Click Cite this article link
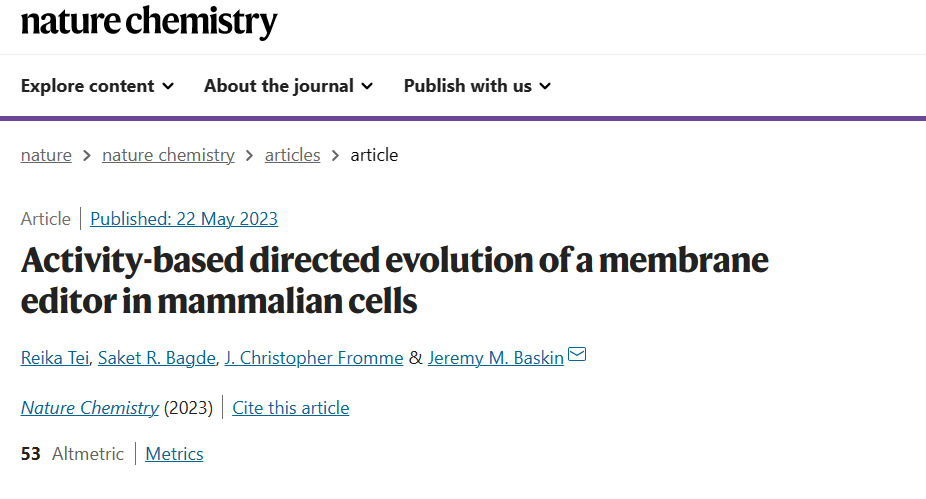This screenshot has height=499, width=926. tap(291, 408)
